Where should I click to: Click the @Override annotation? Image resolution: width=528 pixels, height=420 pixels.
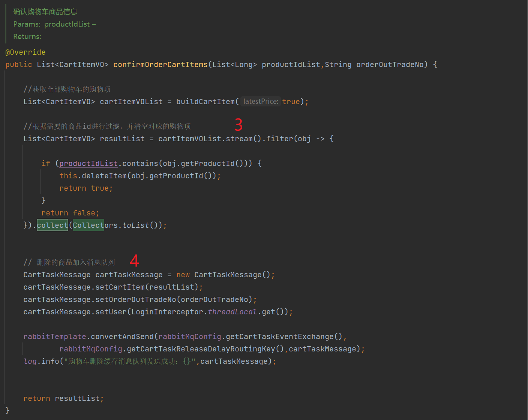click(25, 52)
